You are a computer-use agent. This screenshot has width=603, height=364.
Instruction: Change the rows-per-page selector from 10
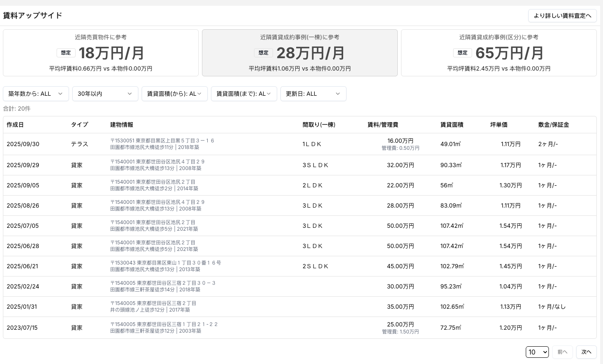pyautogui.click(x=537, y=352)
